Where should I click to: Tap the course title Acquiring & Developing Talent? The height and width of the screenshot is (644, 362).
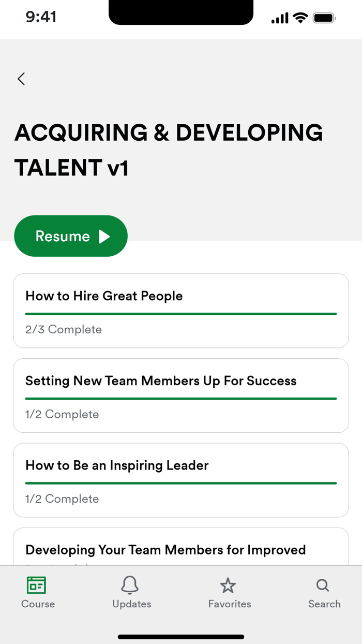click(x=169, y=150)
